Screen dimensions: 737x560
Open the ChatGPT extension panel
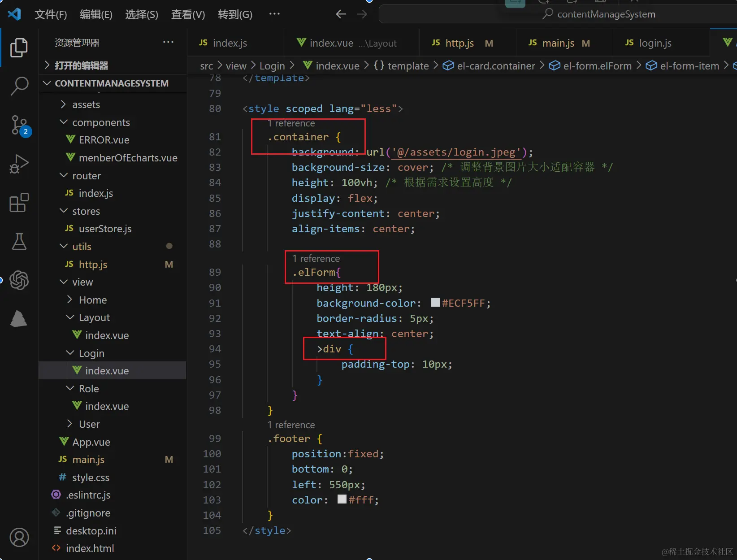tap(19, 280)
